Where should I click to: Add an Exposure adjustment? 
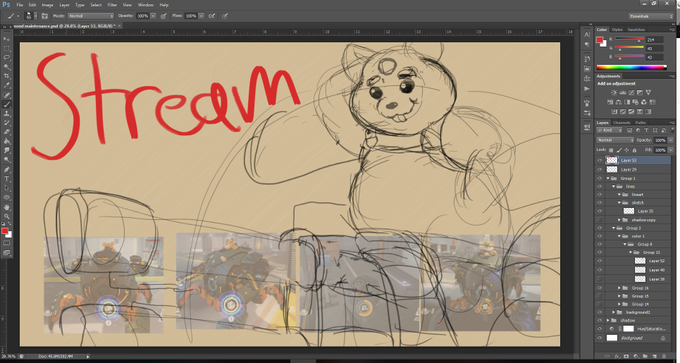pos(640,92)
